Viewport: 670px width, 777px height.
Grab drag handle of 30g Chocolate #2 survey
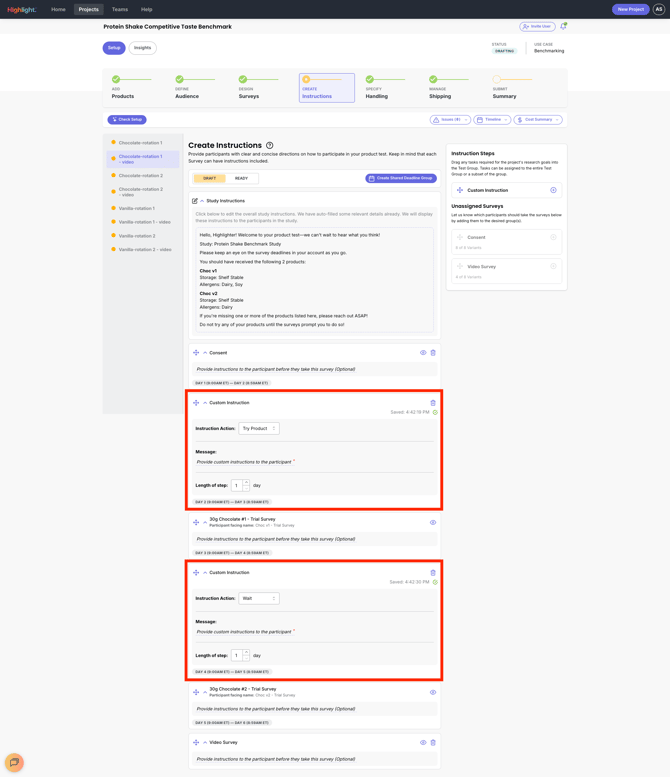pos(196,692)
